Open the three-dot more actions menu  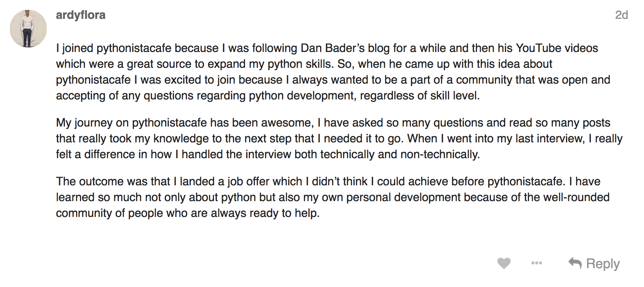(536, 263)
